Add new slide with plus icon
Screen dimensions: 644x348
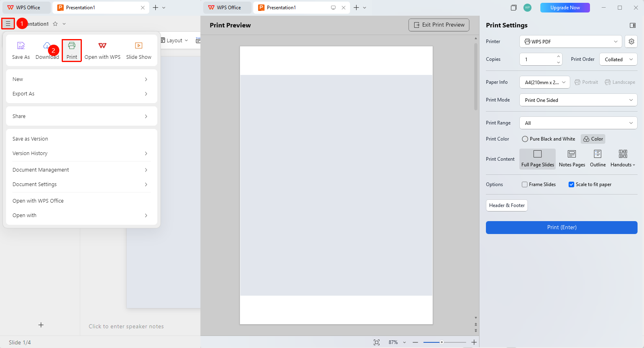41,325
